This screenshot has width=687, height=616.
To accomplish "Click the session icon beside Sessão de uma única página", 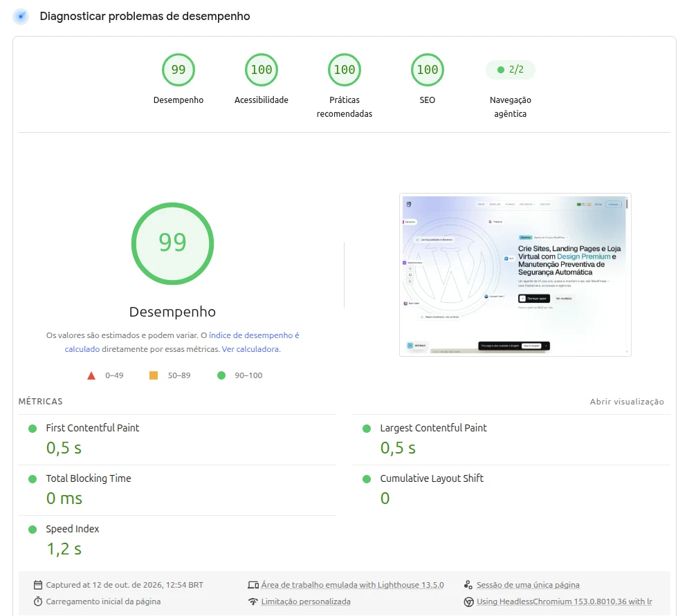I will click(x=468, y=585).
